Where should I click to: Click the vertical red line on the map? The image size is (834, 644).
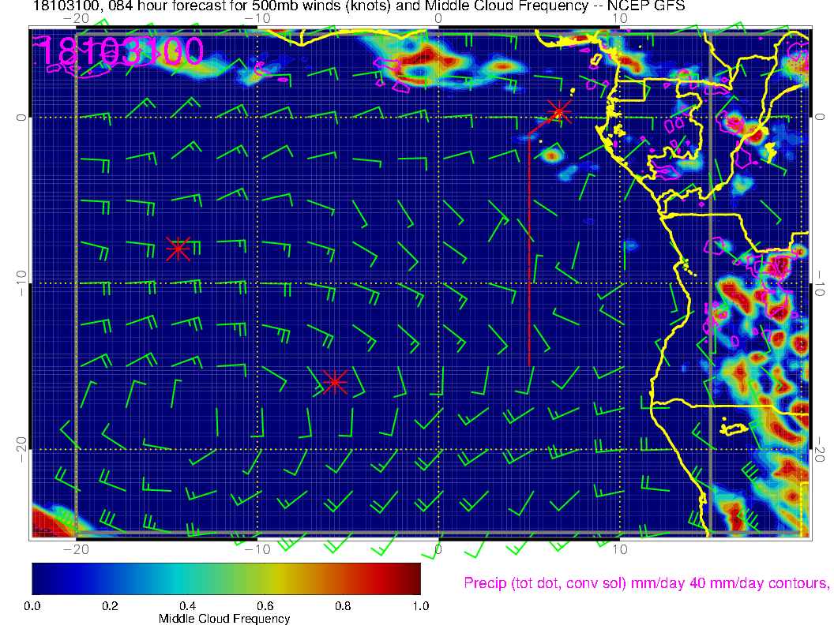529,253
